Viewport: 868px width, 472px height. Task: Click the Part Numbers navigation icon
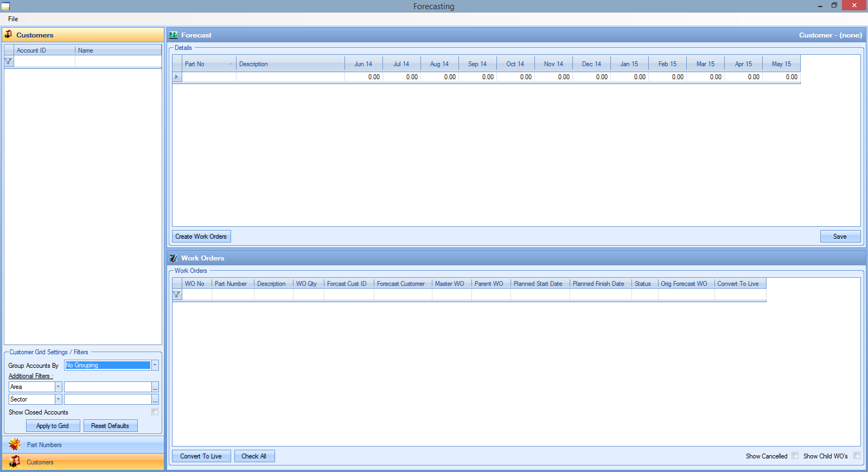tap(15, 445)
